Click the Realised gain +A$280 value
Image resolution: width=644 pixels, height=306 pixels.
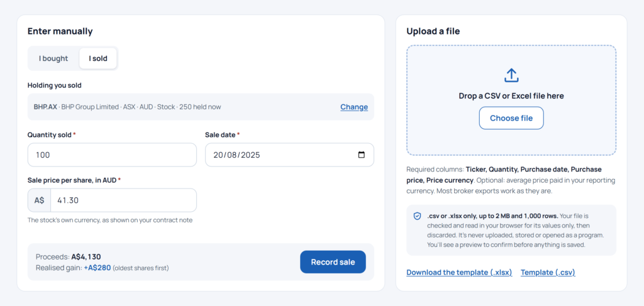97,268
